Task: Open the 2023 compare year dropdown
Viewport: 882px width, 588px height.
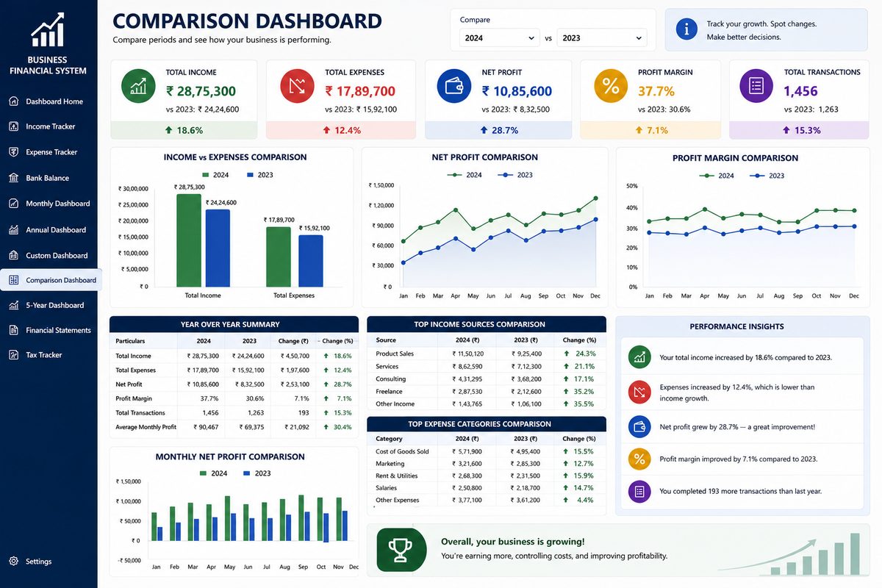Action: 602,37
